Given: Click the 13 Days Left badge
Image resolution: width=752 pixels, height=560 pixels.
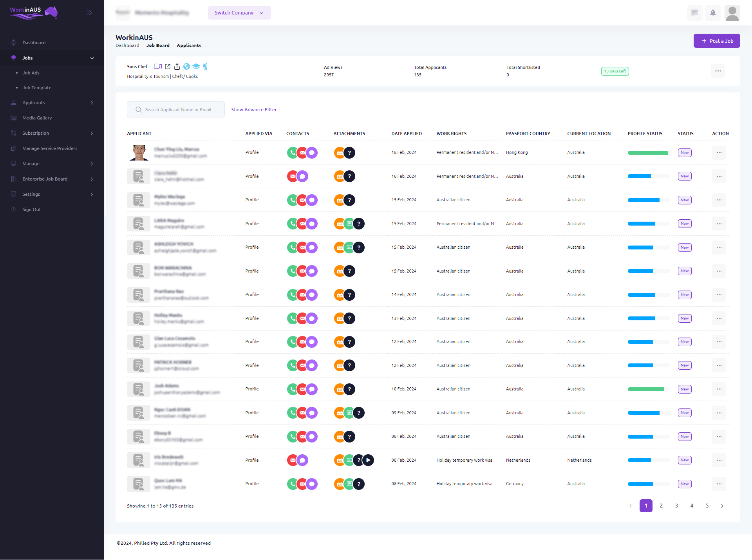Looking at the screenshot, I should click(x=615, y=71).
